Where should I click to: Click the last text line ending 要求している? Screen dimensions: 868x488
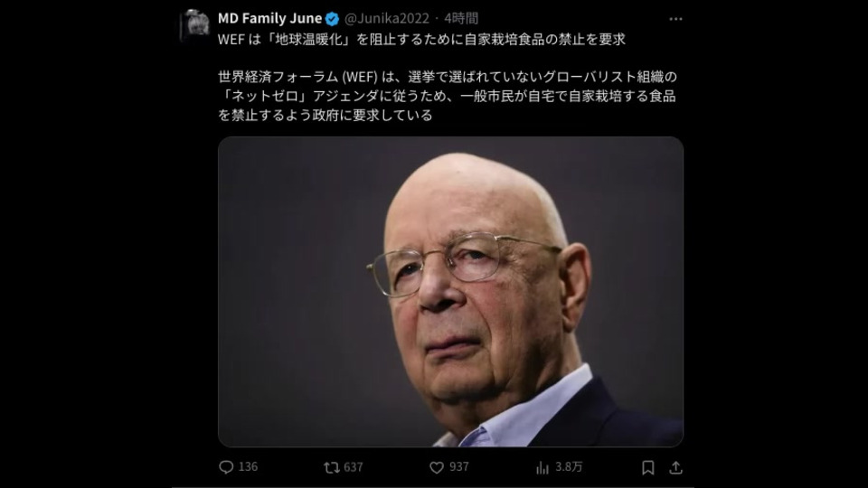pos(325,115)
